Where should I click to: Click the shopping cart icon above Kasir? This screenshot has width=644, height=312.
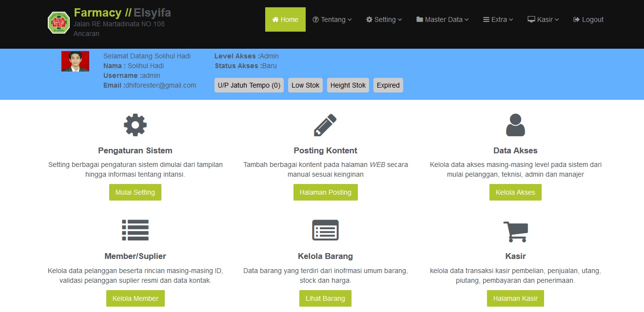tap(515, 231)
